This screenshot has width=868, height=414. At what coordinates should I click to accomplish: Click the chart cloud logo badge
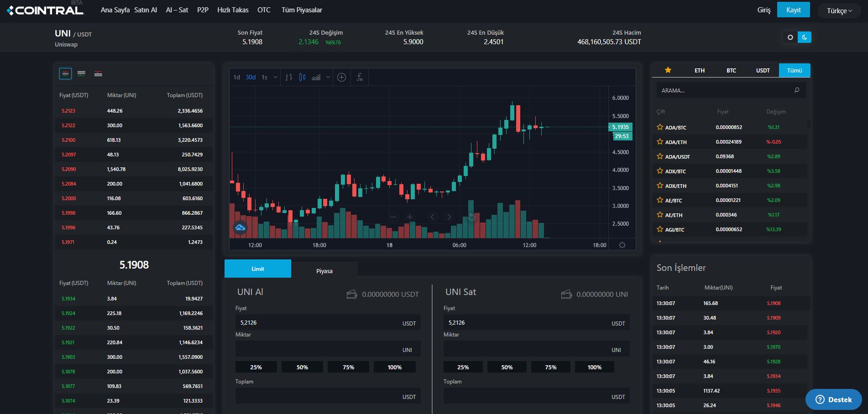(x=240, y=227)
